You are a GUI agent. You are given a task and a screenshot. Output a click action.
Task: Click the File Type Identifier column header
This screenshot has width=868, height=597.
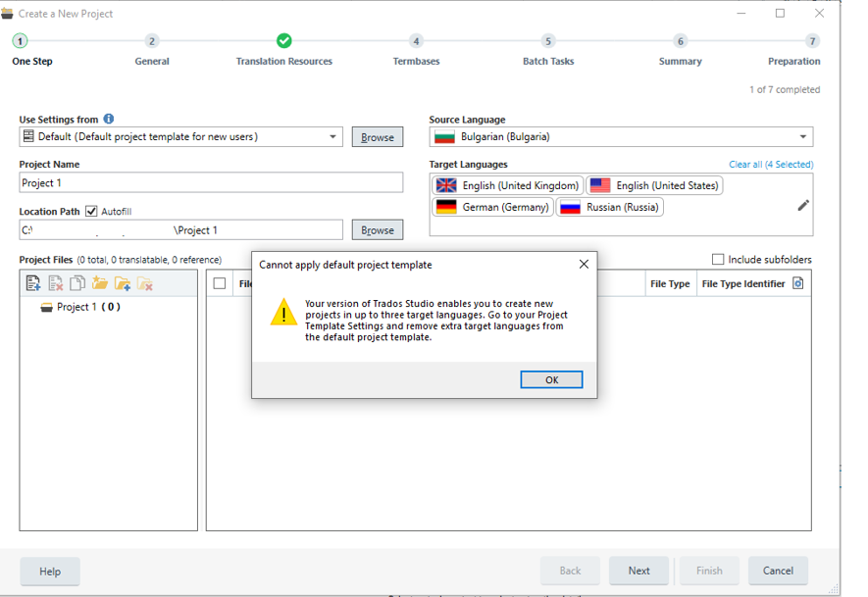click(743, 284)
